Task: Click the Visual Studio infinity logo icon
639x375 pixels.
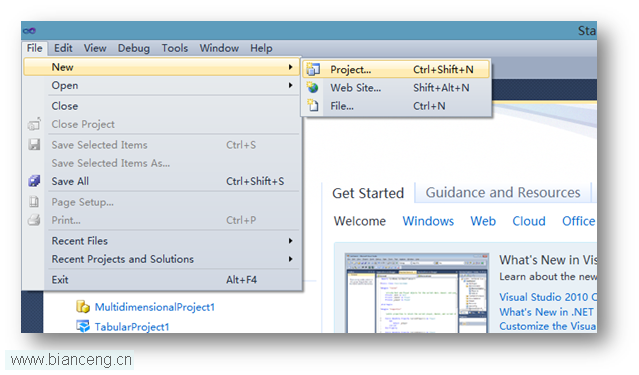Action: [29, 31]
